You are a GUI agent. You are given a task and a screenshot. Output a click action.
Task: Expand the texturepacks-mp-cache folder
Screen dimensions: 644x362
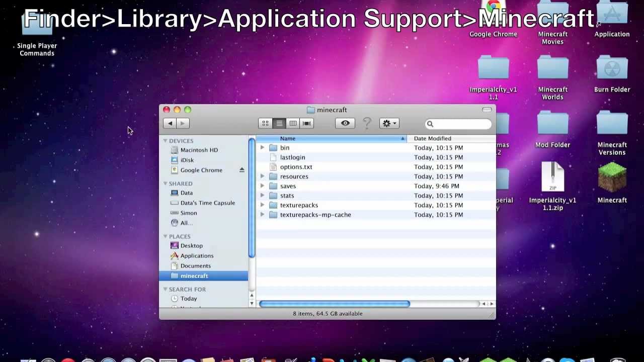pos(262,215)
